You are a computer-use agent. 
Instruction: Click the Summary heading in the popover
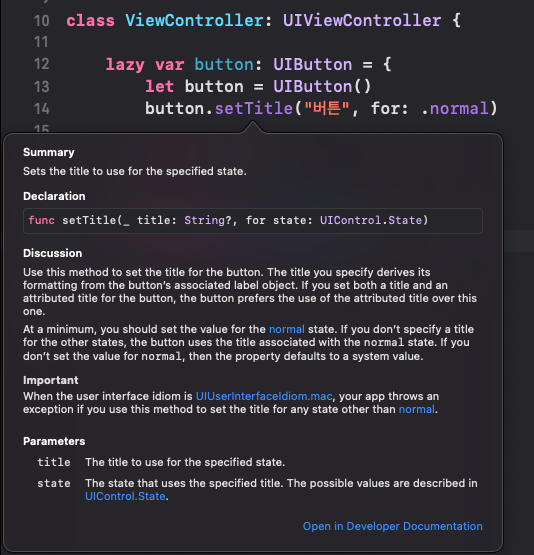click(x=49, y=152)
